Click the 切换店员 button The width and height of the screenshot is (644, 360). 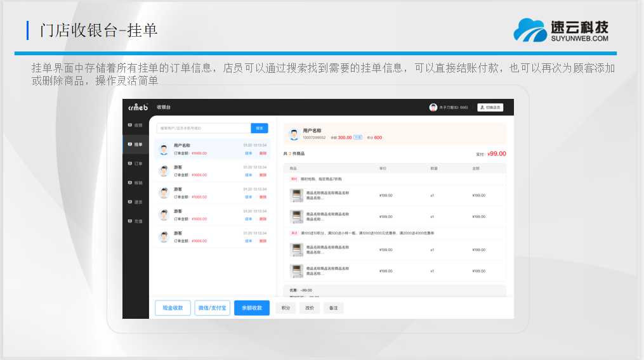490,107
